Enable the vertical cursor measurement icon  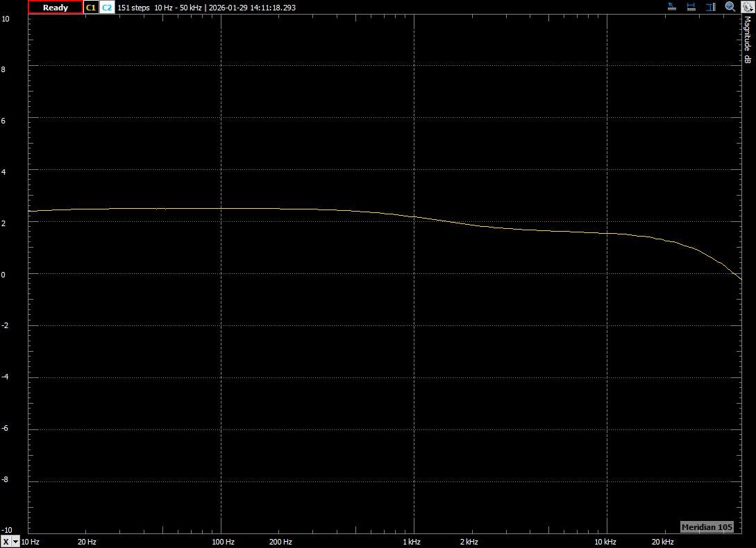pyautogui.click(x=711, y=7)
